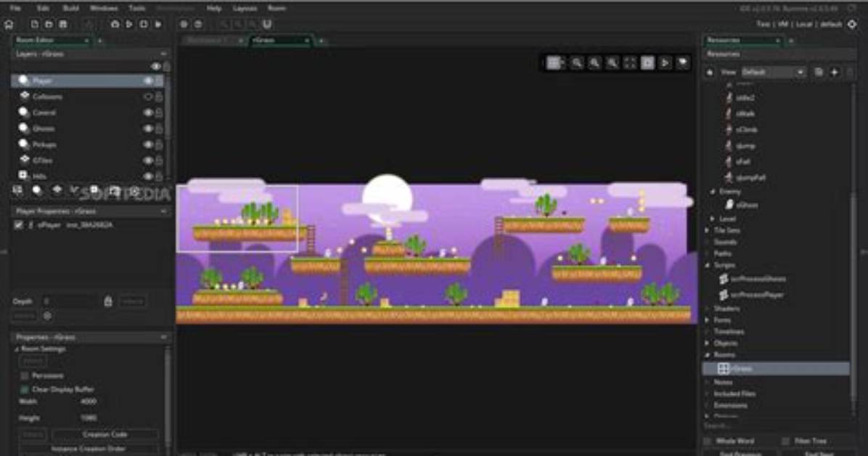Click the zoom in magnifier in the canvas toolbar
Screen dimensions: 868x456
pyautogui.click(x=613, y=62)
